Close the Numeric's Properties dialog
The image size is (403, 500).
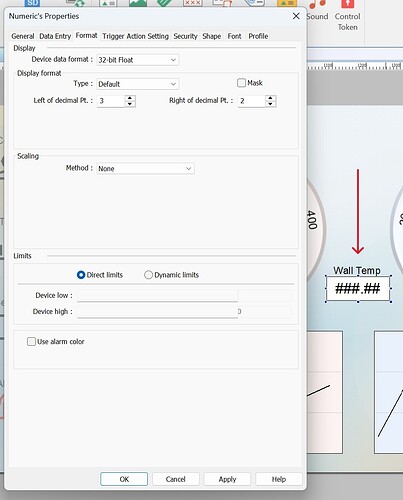pos(296,16)
